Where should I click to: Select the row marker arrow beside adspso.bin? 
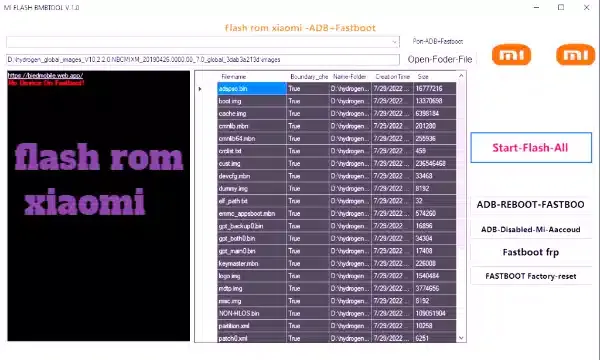200,89
